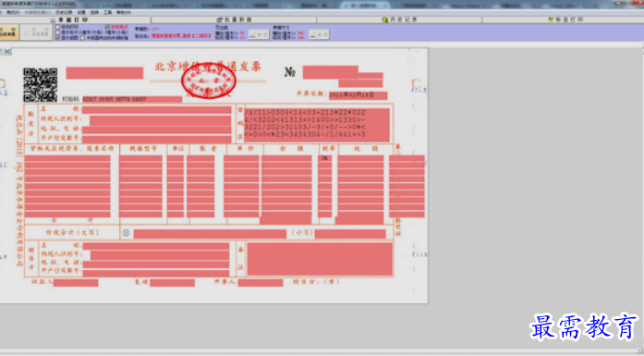Click the QR code on the invoice

tap(41, 85)
